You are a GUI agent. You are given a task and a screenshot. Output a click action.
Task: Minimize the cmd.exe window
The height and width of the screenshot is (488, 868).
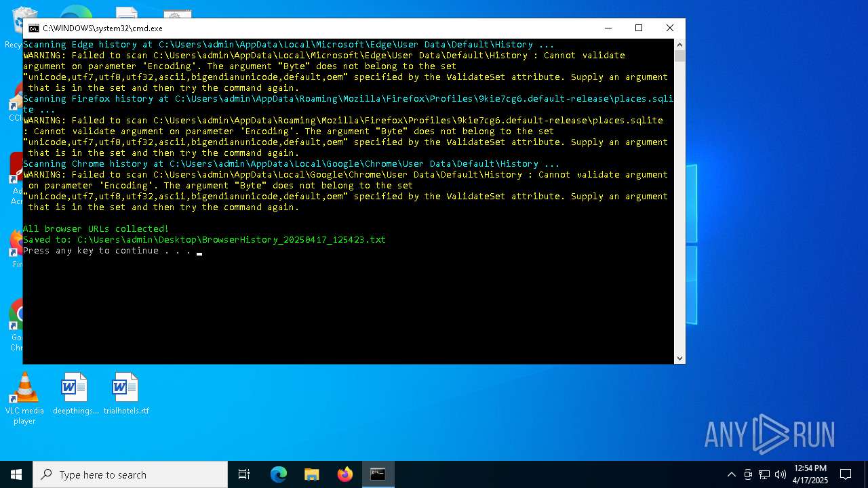coord(608,28)
